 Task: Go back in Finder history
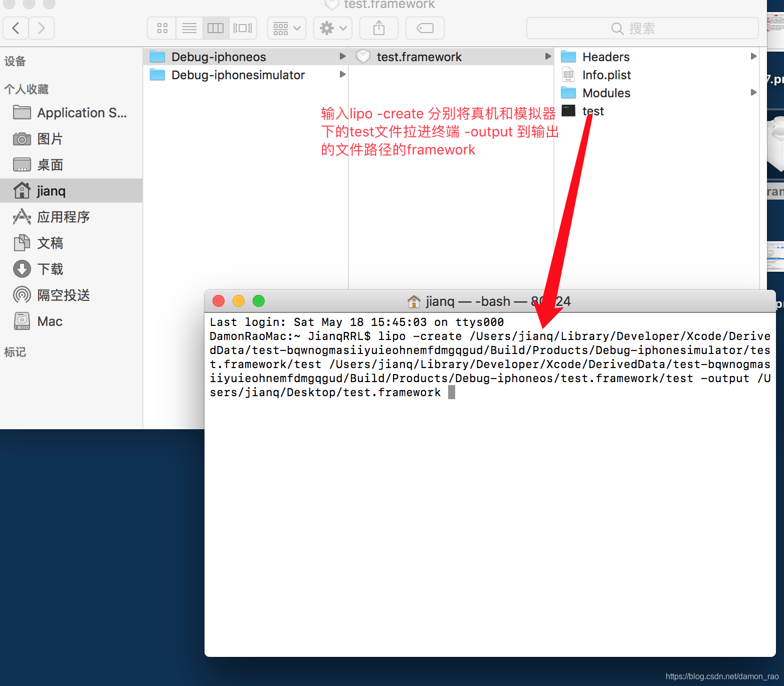pyautogui.click(x=16, y=28)
